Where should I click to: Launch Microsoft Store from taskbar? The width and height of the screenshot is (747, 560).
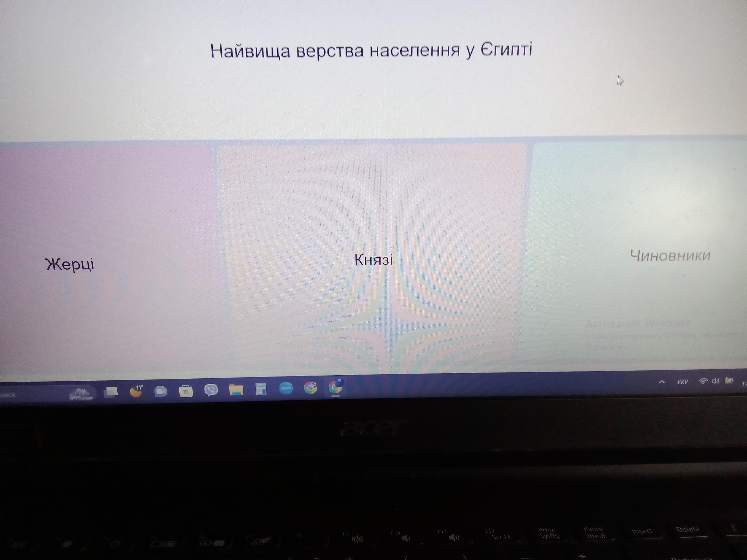[x=186, y=391]
